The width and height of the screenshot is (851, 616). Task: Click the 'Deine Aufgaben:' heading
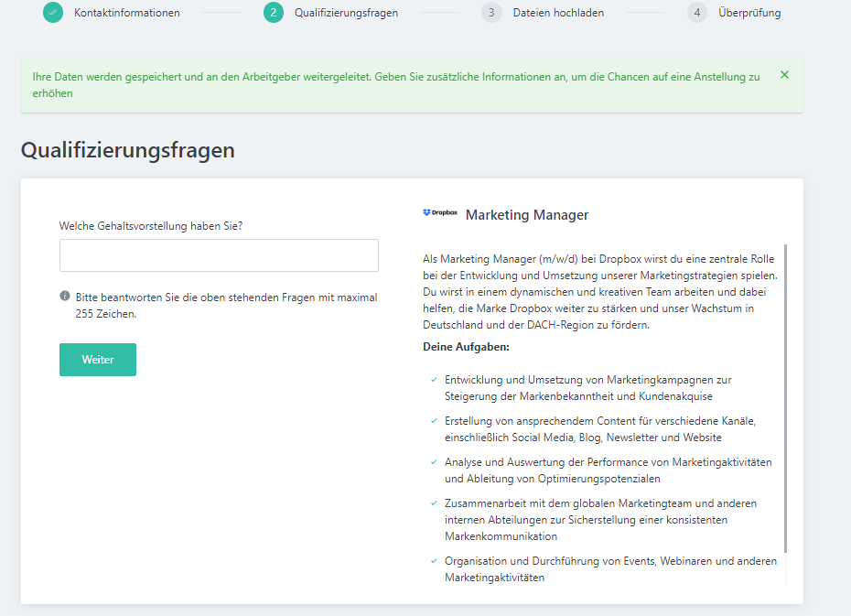tap(466, 347)
